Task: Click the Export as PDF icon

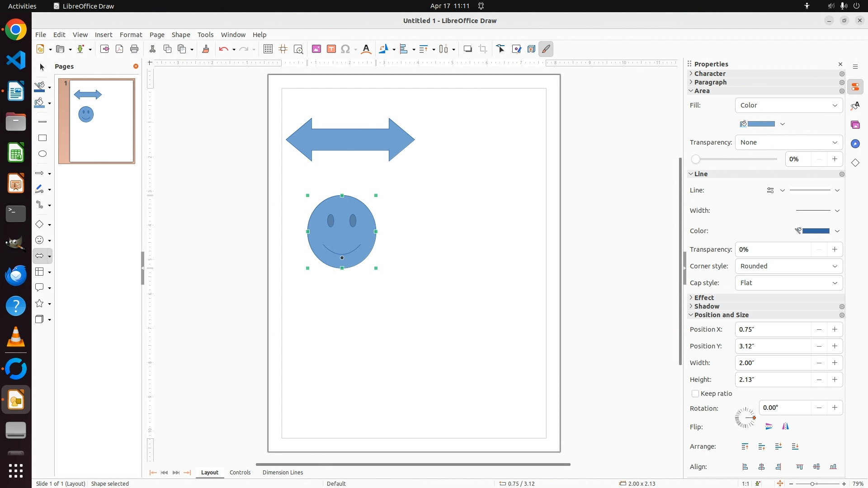Action: tap(119, 49)
